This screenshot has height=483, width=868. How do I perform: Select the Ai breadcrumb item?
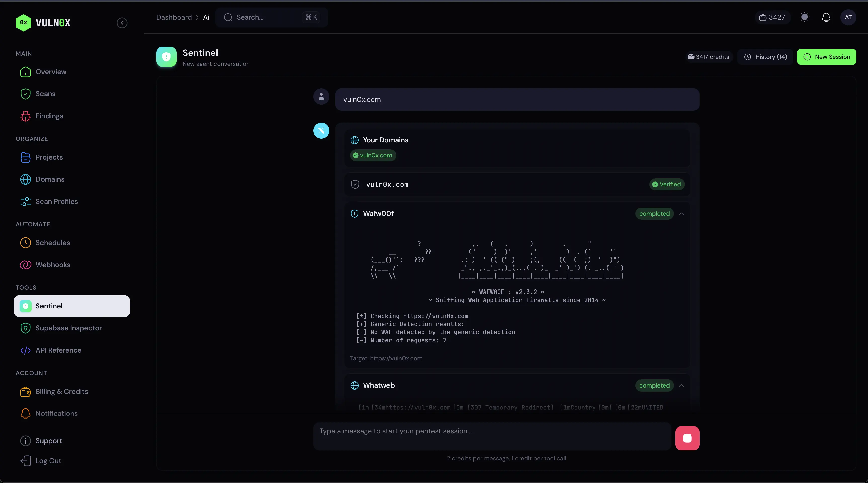coord(206,17)
